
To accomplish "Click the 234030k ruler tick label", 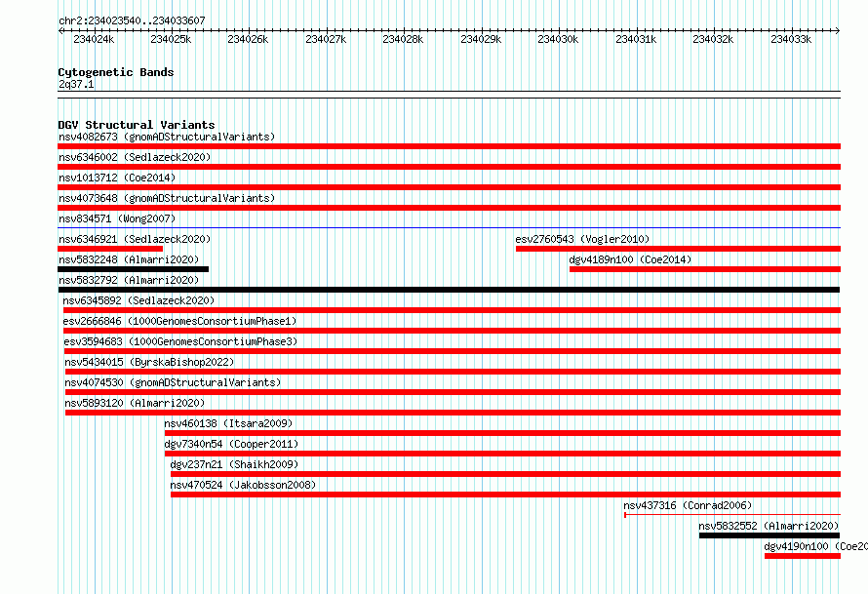I will tap(558, 39).
